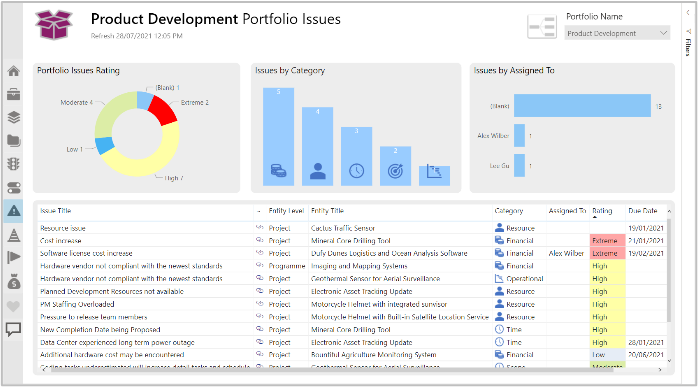Select the warning triangle issues icon
Image resolution: width=698 pixels, height=387 pixels.
[13, 211]
